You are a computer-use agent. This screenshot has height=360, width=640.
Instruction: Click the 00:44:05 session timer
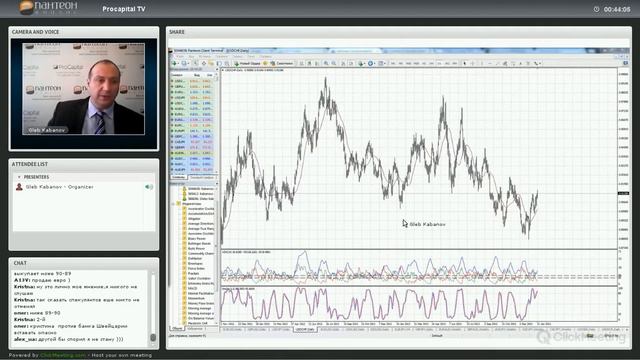click(617, 9)
